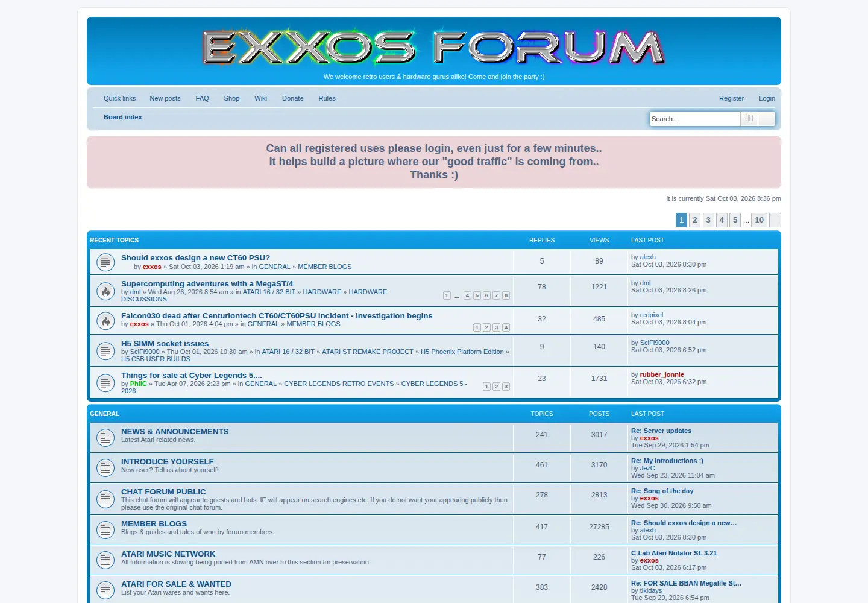This screenshot has height=603, width=868.
Task: Open ATARI FOR SALE & WANTED forum
Action: 176,584
